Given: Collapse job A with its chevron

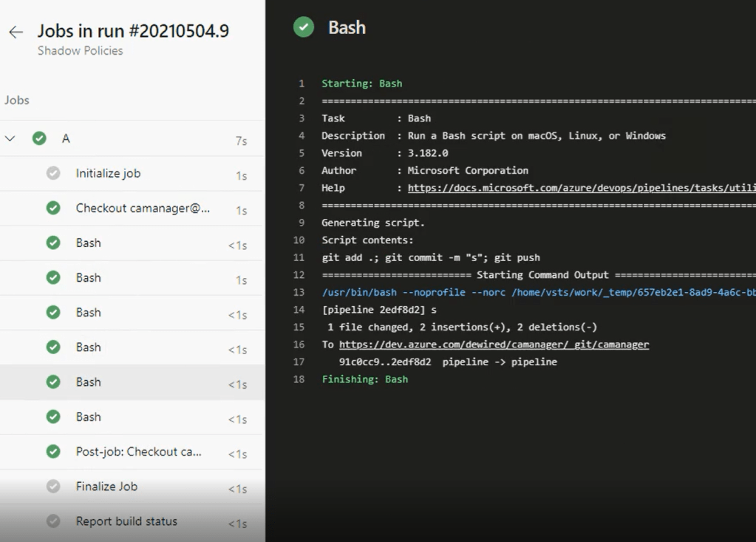Looking at the screenshot, I should click(10, 139).
